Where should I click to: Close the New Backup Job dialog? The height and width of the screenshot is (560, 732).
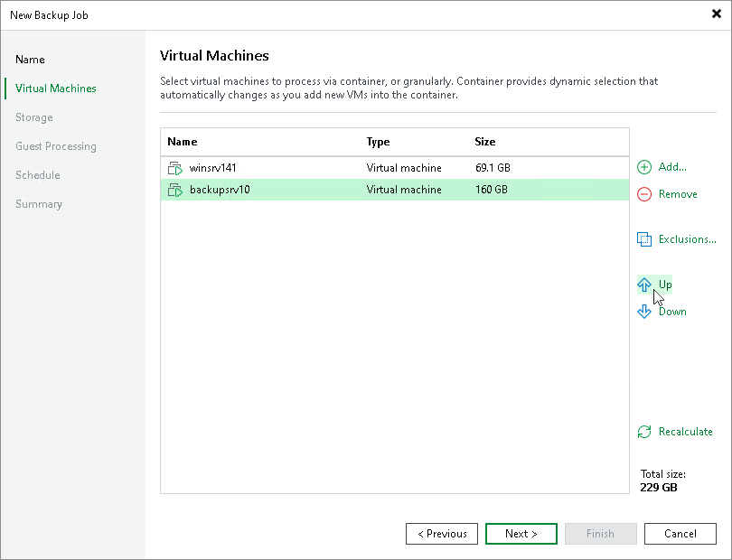[716, 14]
